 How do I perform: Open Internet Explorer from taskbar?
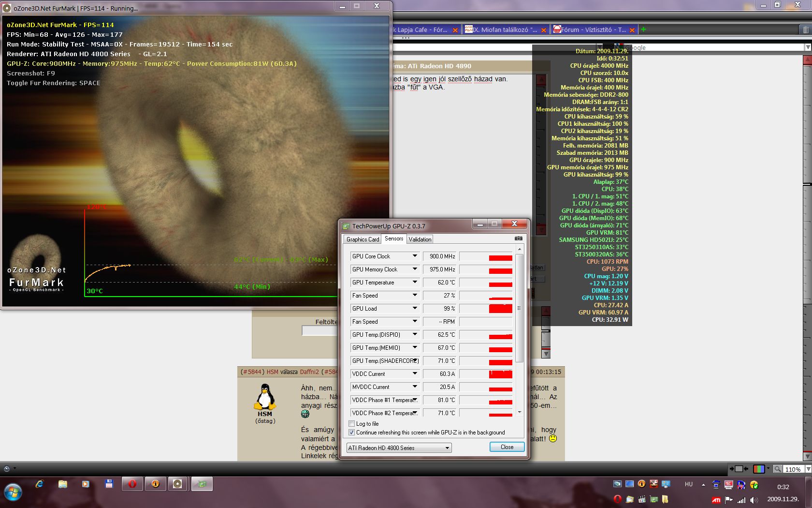(40, 484)
